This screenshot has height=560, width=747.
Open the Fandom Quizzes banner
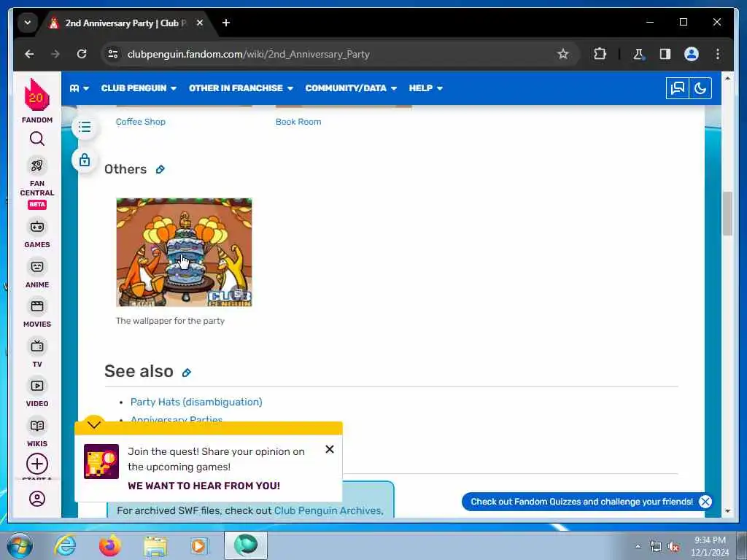coord(581,502)
